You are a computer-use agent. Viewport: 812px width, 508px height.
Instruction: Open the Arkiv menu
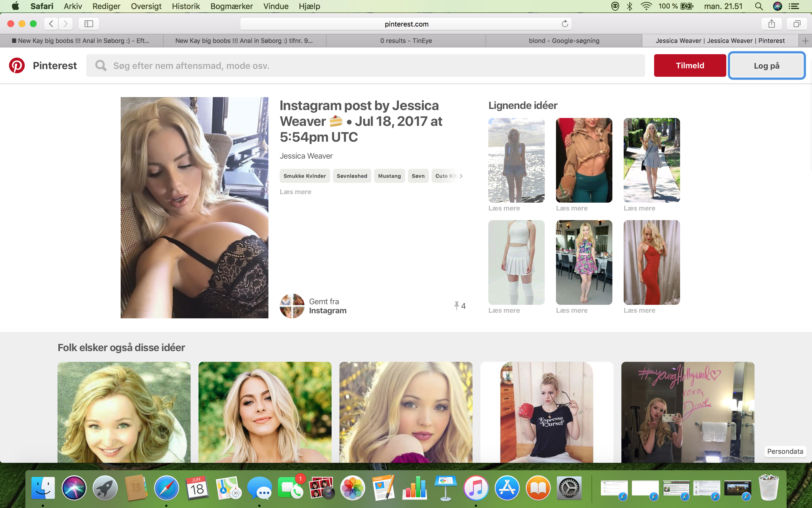[x=73, y=6]
